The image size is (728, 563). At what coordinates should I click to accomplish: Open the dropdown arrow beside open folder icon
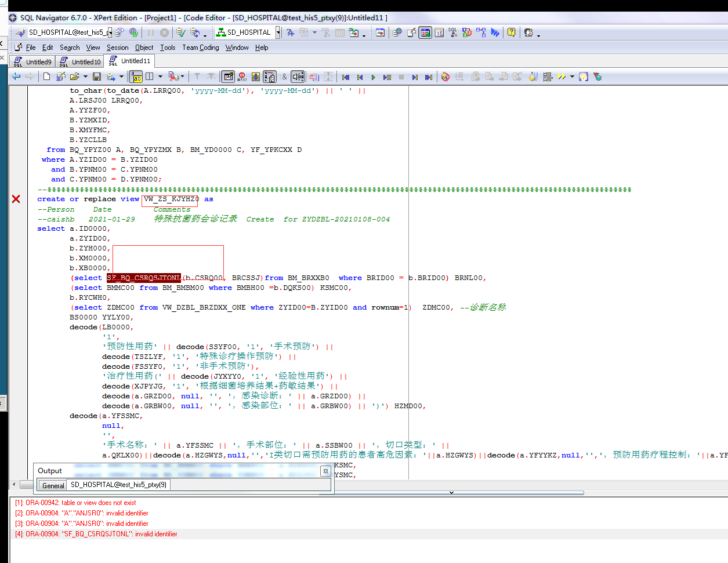pos(85,77)
